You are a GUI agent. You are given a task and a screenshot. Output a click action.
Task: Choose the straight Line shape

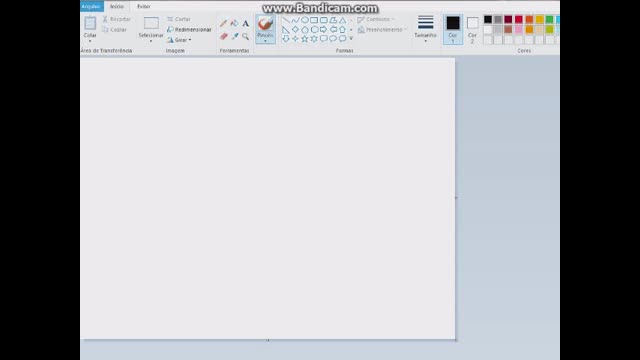tap(286, 20)
